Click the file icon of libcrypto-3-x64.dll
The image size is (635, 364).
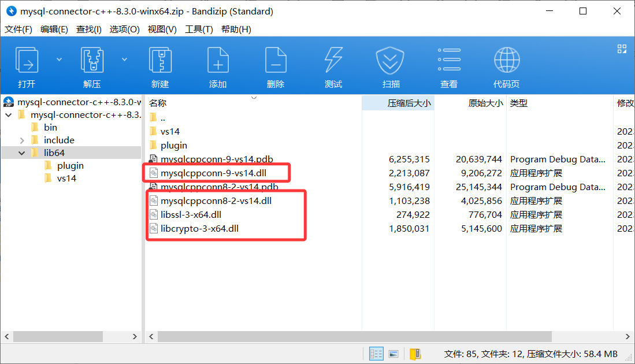[x=154, y=228]
